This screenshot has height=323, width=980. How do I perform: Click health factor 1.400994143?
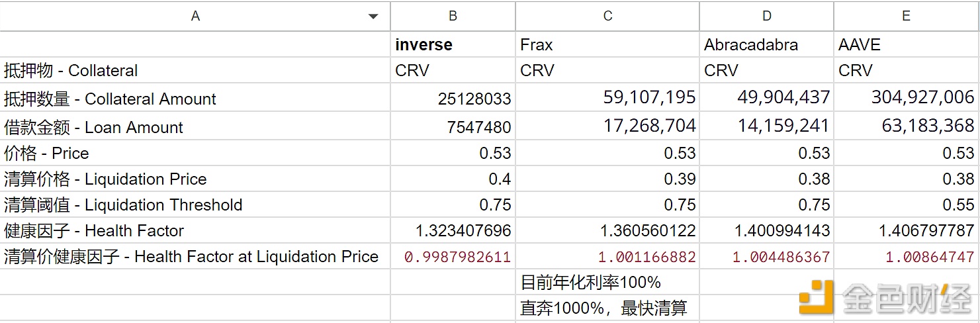766,230
